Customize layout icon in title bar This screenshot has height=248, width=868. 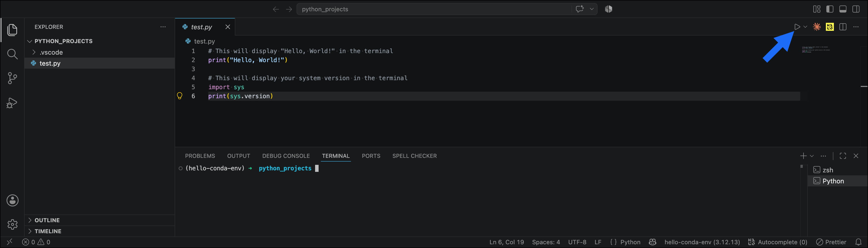click(x=817, y=9)
